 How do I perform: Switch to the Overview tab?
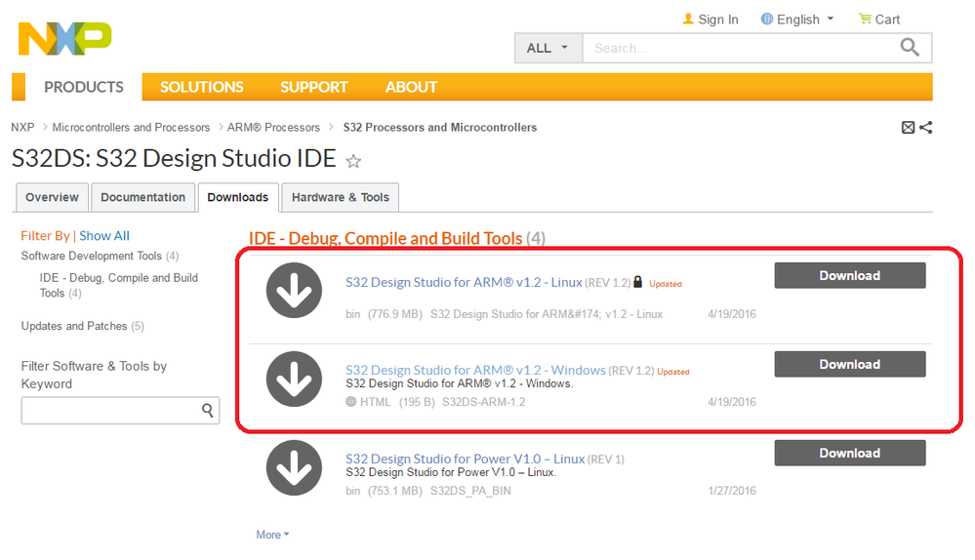53,197
